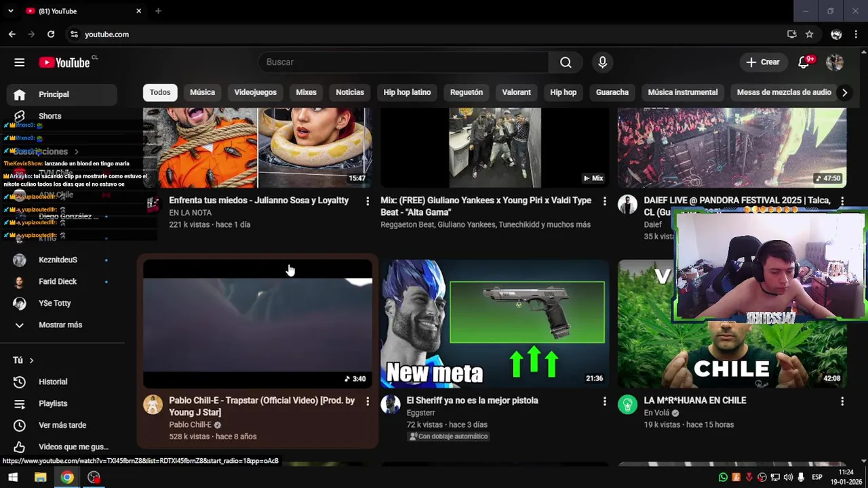The image size is (868, 488).
Task: Open tab search dropdown arrow
Action: coord(10,11)
